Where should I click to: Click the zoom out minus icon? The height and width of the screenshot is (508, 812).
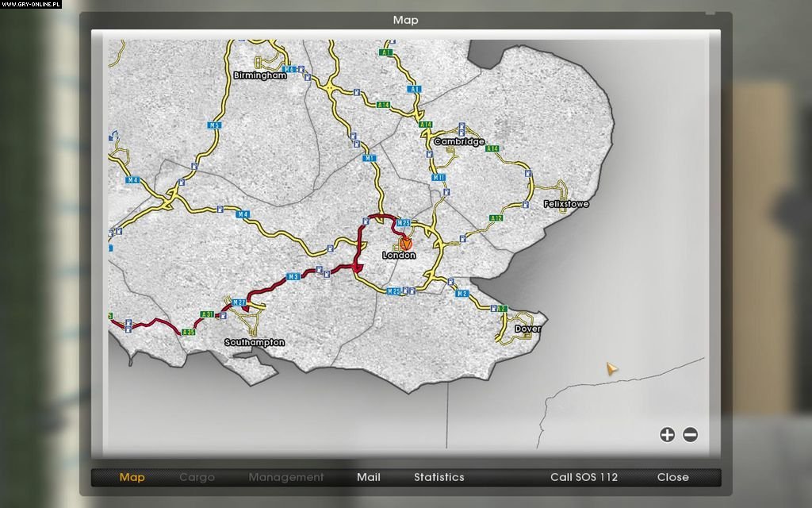690,435
